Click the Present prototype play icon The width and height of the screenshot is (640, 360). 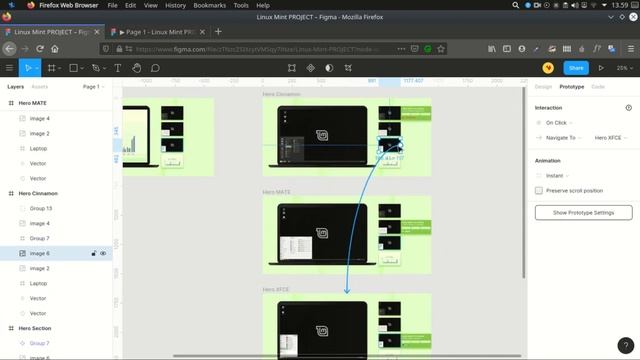[601, 68]
